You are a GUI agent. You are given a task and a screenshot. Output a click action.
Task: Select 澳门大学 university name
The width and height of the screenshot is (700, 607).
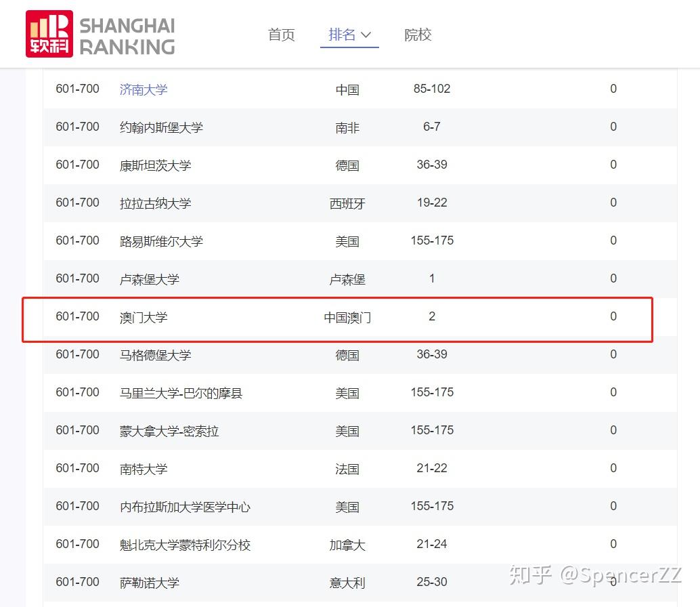pyautogui.click(x=144, y=317)
